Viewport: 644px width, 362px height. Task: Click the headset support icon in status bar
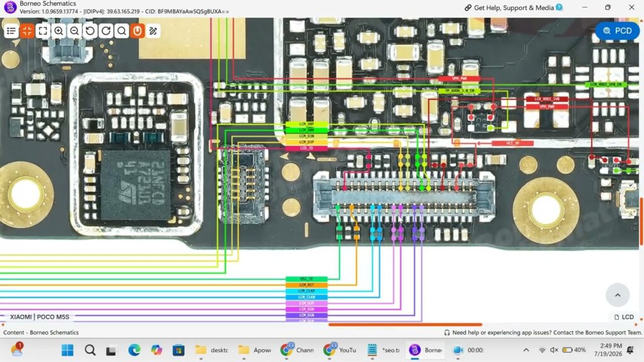click(447, 332)
